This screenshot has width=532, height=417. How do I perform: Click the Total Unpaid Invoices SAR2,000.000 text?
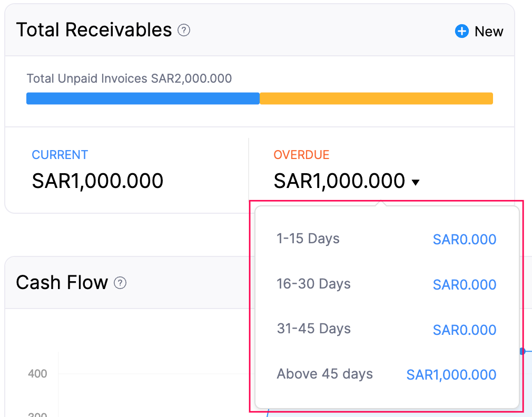tap(129, 78)
